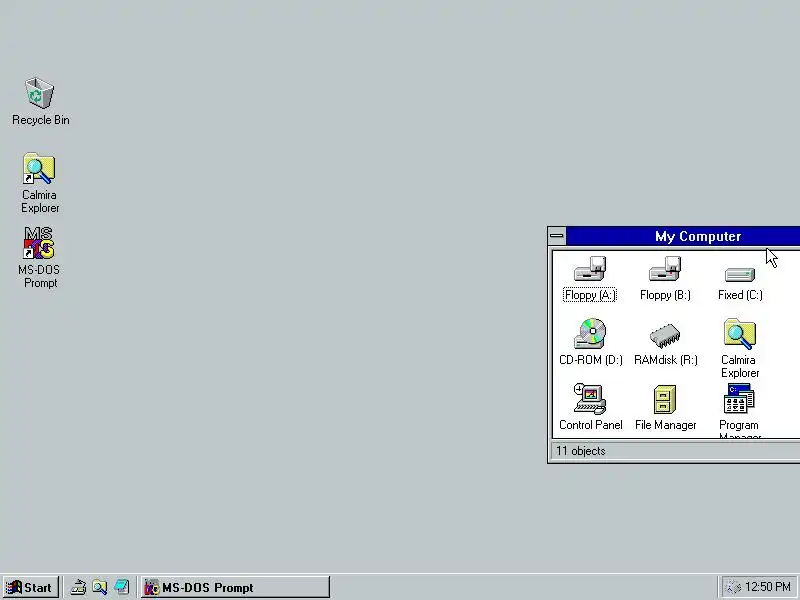Click the 'CD-ROM (D:)' label text
Screen dimensions: 800x600
(x=591, y=360)
